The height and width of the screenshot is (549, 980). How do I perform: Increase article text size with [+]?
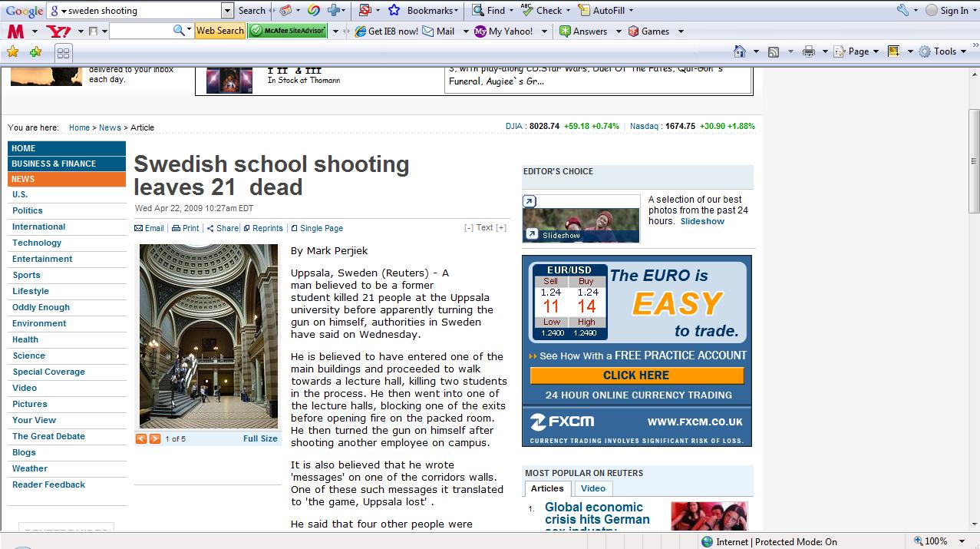point(501,228)
